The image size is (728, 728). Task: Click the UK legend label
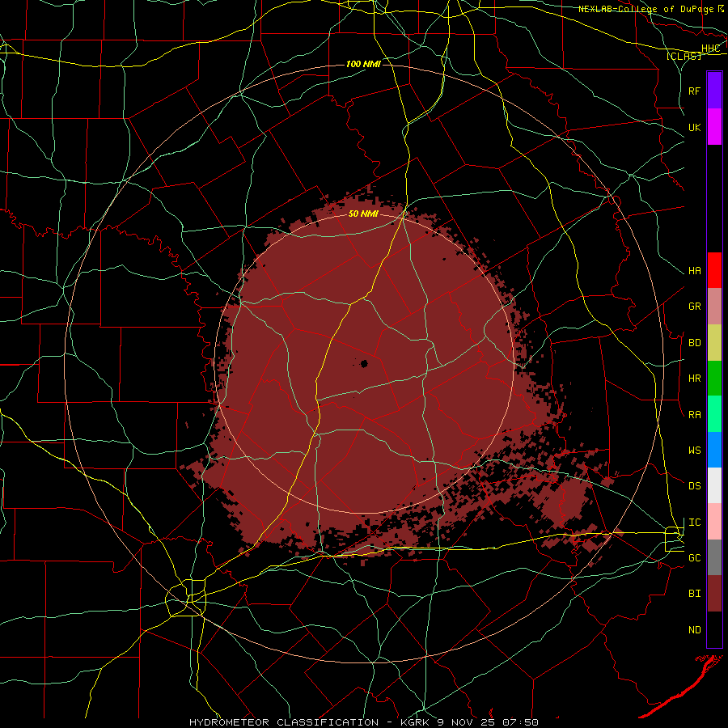[694, 127]
